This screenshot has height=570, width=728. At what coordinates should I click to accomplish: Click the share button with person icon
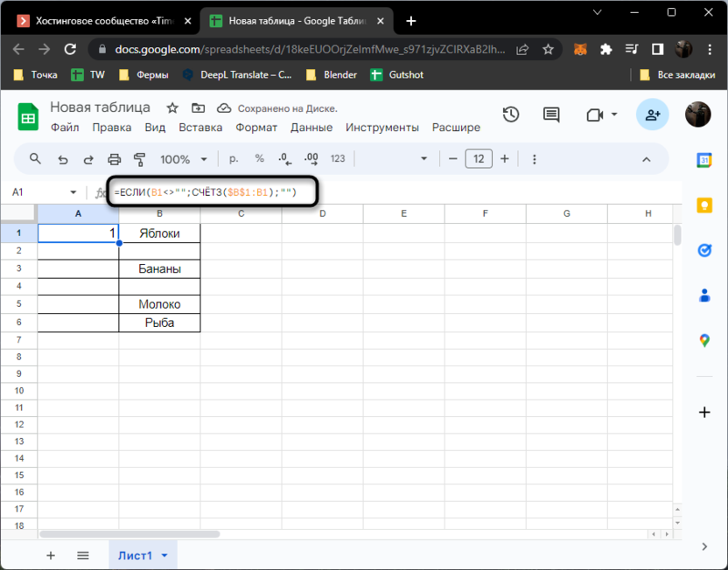(652, 115)
